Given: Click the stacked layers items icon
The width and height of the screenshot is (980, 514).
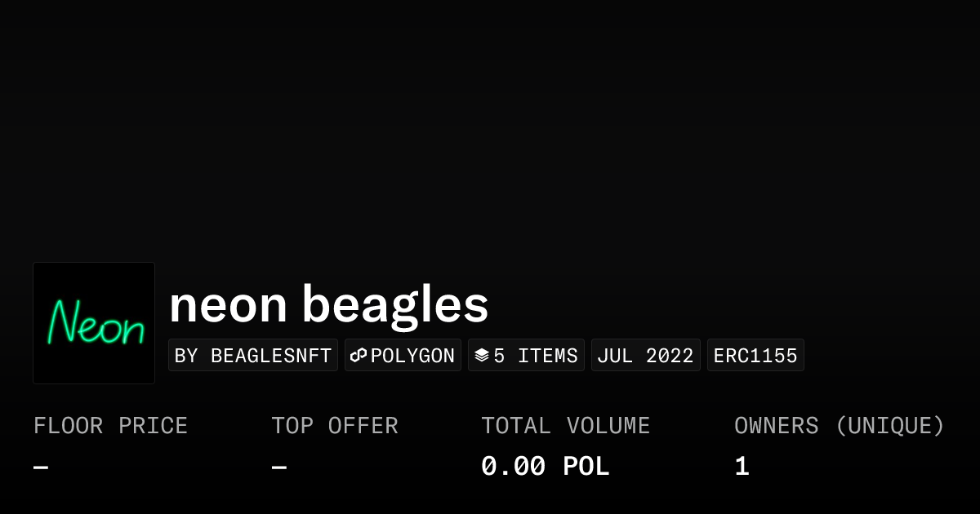Looking at the screenshot, I should (482, 356).
